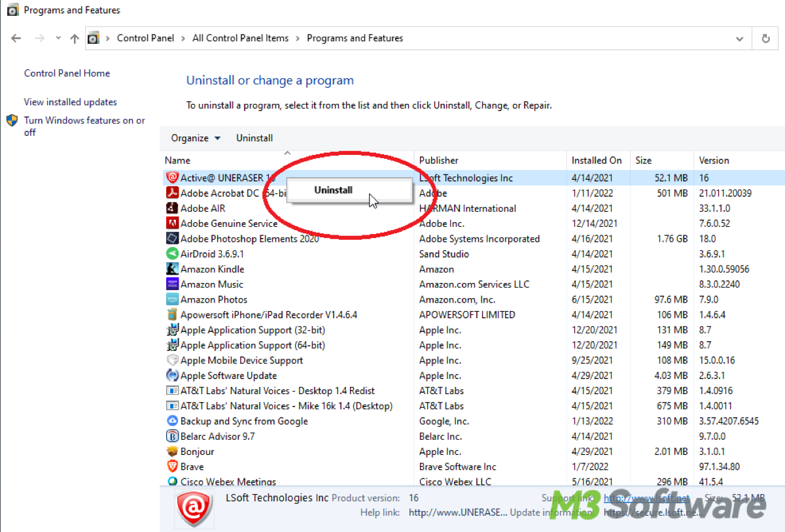Select Amazon.com Services LLC publisher cell
The image size is (785, 532).
click(x=474, y=284)
